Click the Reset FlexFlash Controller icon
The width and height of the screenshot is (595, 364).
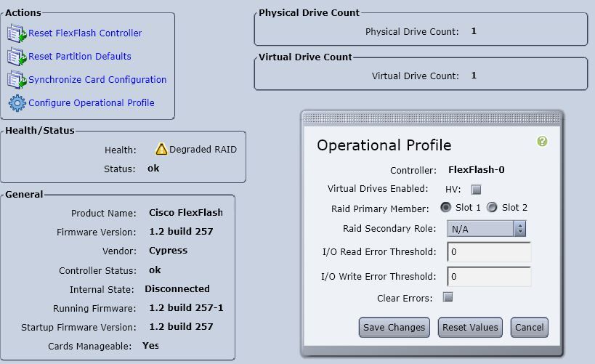(17, 33)
